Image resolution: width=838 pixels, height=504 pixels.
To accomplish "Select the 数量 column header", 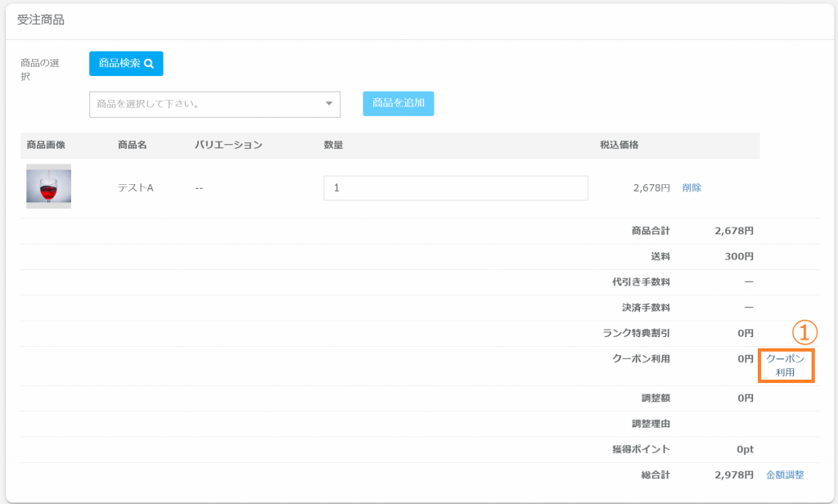I will (x=333, y=145).
